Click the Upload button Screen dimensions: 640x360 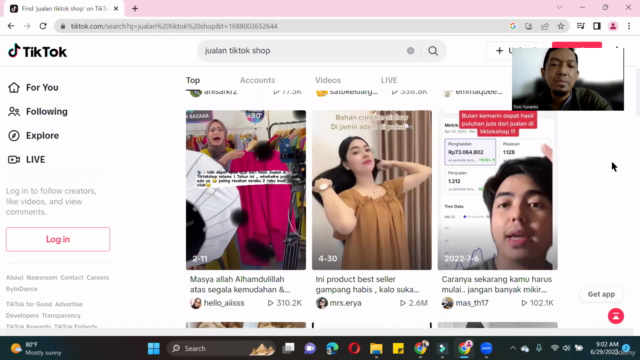pos(514,51)
